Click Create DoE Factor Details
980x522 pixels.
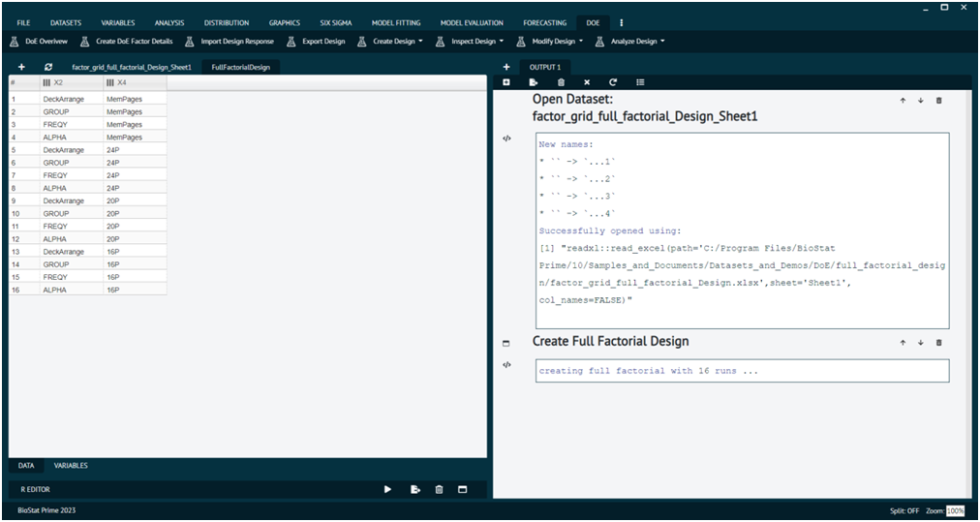click(127, 42)
